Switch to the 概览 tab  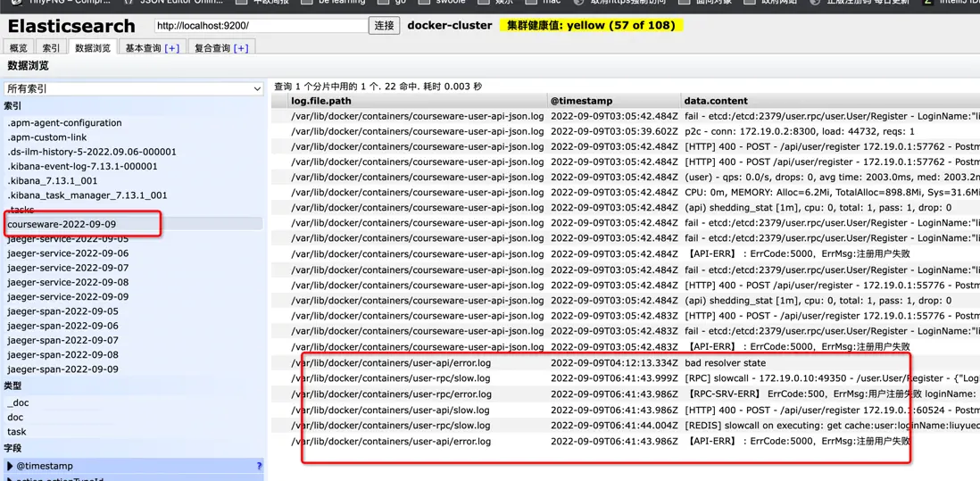[19, 48]
